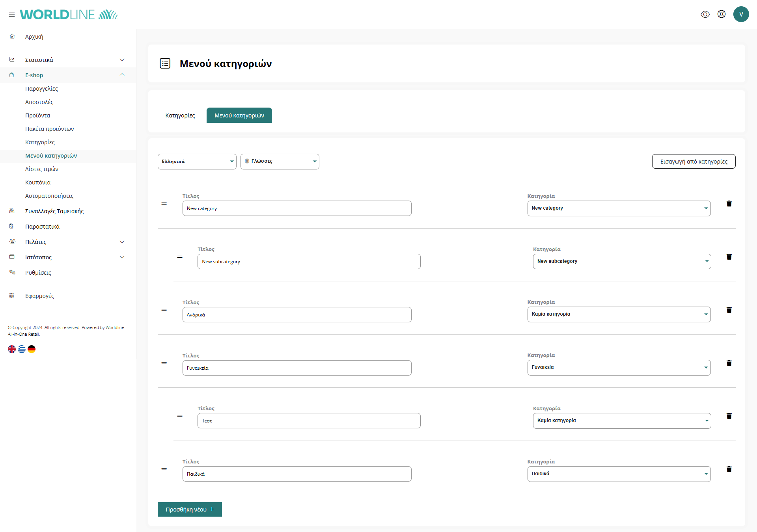Viewport: 757px width, 532px height.
Task: Open the Γλώσσες dropdown
Action: (x=280, y=162)
